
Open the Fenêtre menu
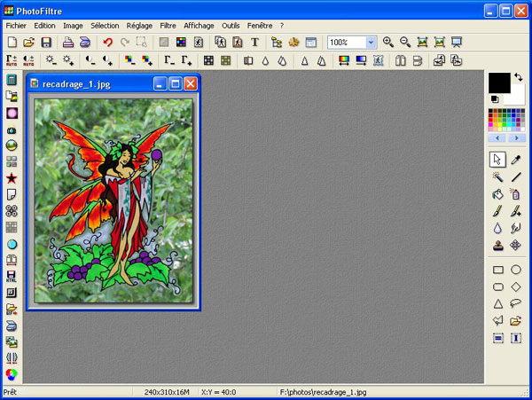tap(260, 26)
